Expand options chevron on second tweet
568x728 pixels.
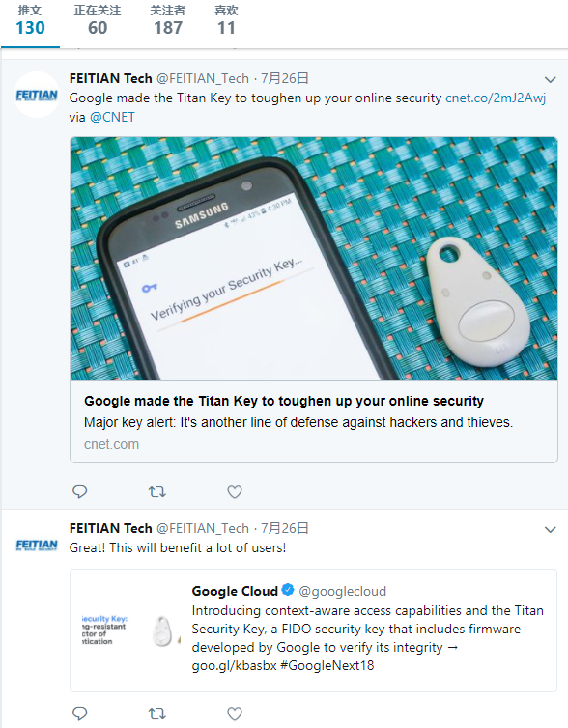tap(551, 530)
